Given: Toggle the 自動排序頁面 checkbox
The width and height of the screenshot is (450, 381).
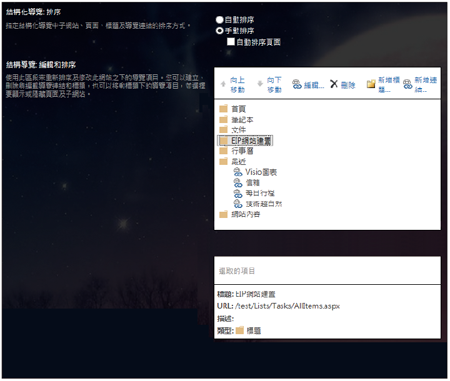Looking at the screenshot, I should click(x=231, y=42).
